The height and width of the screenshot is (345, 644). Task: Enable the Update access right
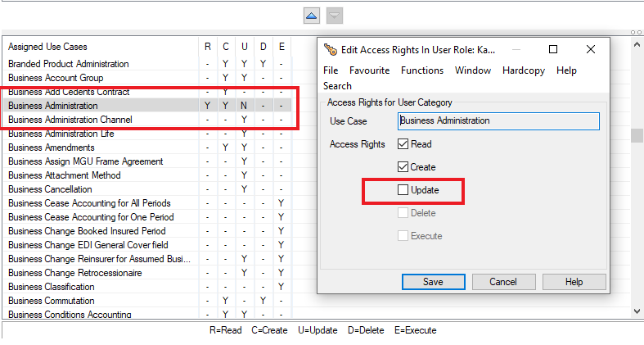pos(403,190)
